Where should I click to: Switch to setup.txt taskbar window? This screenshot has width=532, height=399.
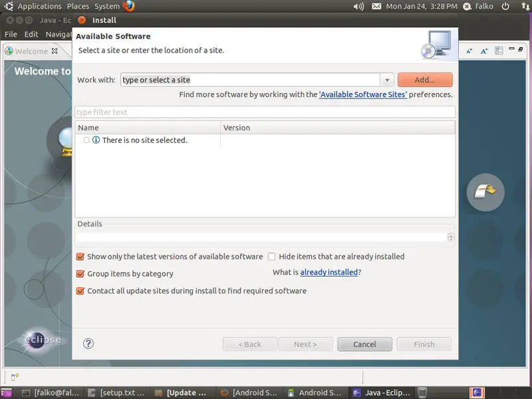(116, 392)
